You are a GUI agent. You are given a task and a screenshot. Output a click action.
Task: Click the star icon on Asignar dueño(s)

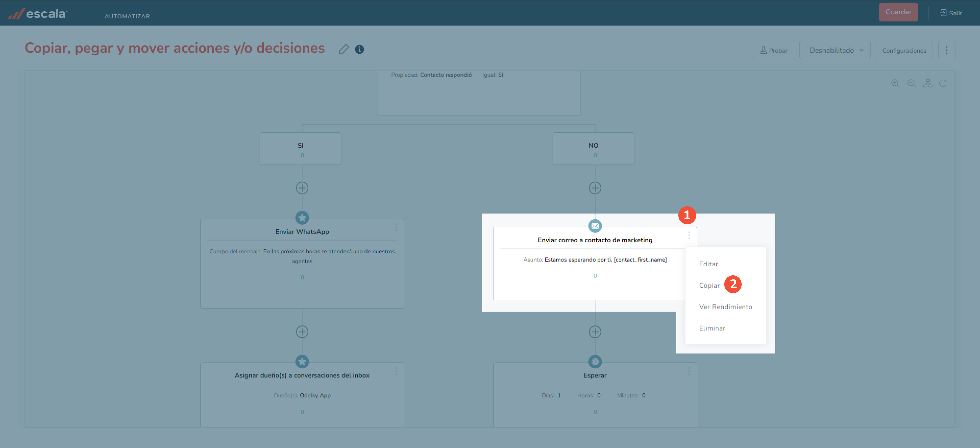point(302,362)
